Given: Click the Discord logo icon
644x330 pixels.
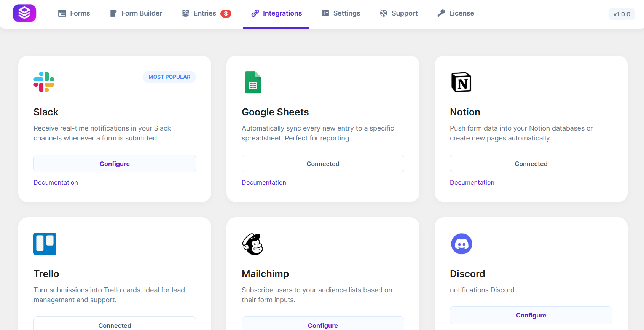Looking at the screenshot, I should click(x=462, y=244).
